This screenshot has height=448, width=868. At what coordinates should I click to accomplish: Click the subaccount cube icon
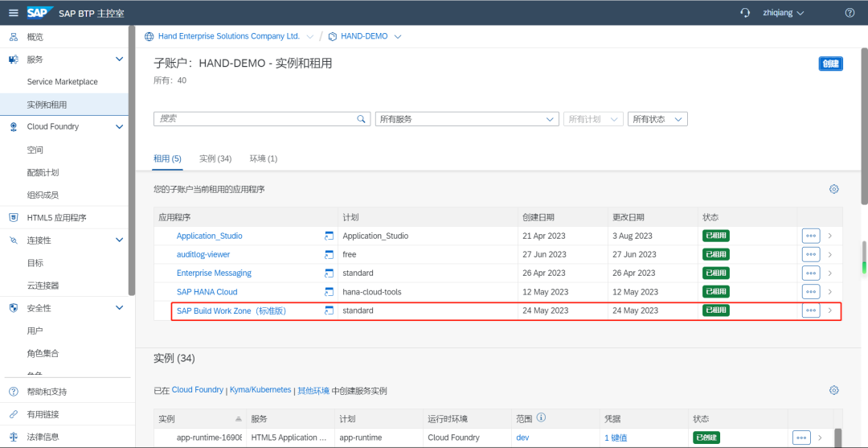tap(332, 36)
